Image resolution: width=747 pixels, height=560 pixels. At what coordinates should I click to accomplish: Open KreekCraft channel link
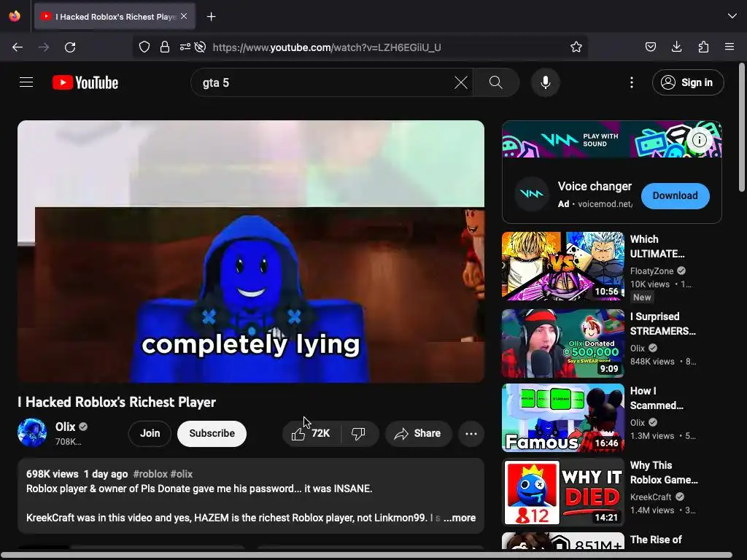tap(651, 497)
